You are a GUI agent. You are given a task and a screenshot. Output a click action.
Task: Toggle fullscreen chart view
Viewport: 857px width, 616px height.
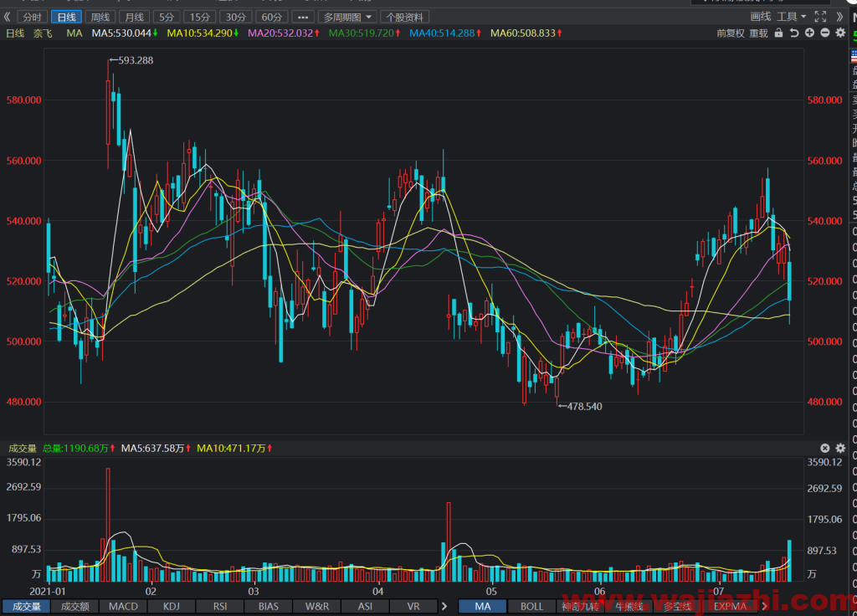[820, 17]
